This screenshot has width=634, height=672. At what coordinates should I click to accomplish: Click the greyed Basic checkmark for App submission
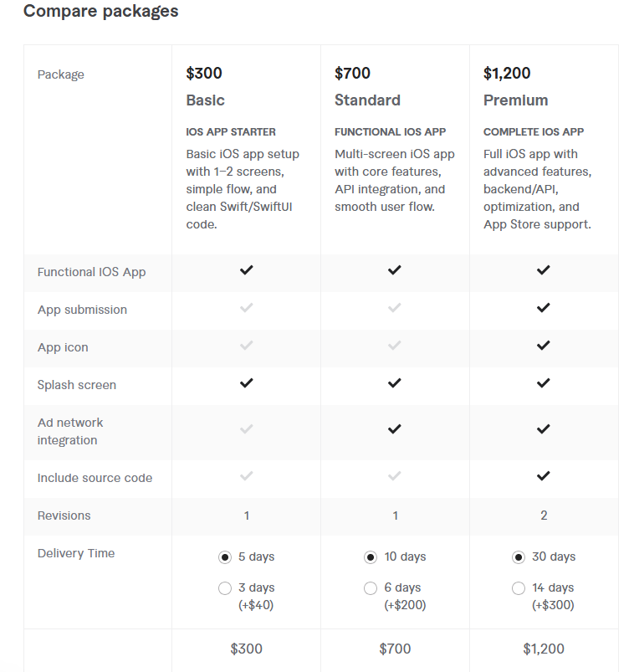(246, 308)
